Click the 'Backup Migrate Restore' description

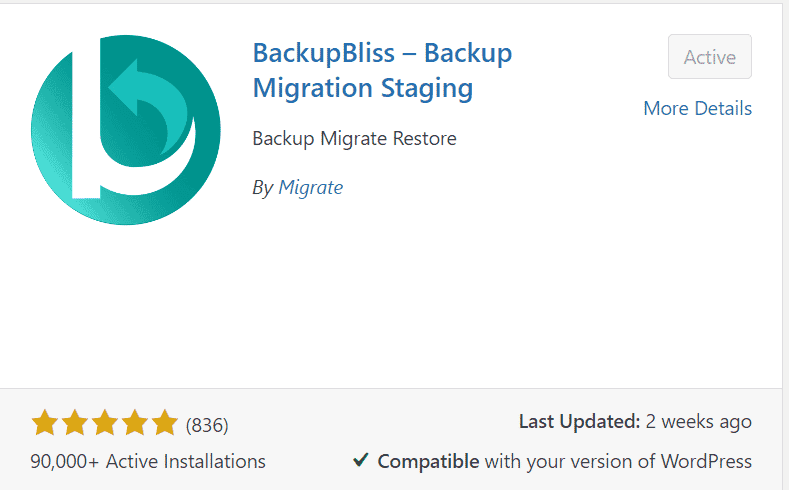coord(354,138)
